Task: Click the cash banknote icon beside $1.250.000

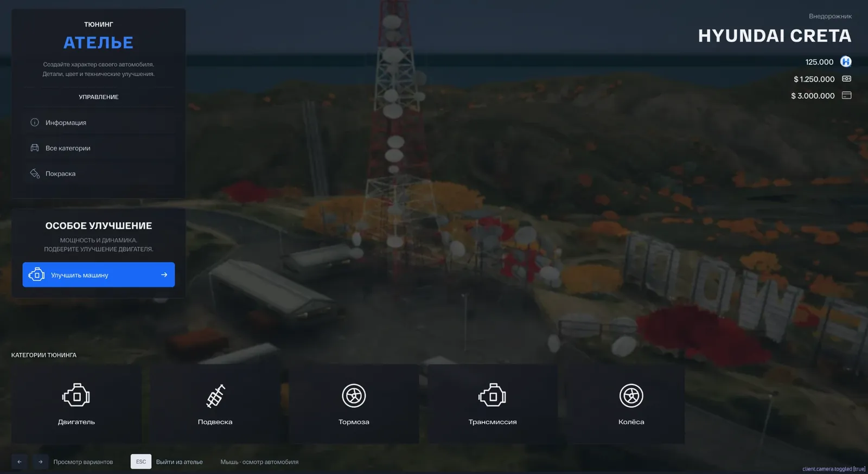Action: tap(846, 79)
